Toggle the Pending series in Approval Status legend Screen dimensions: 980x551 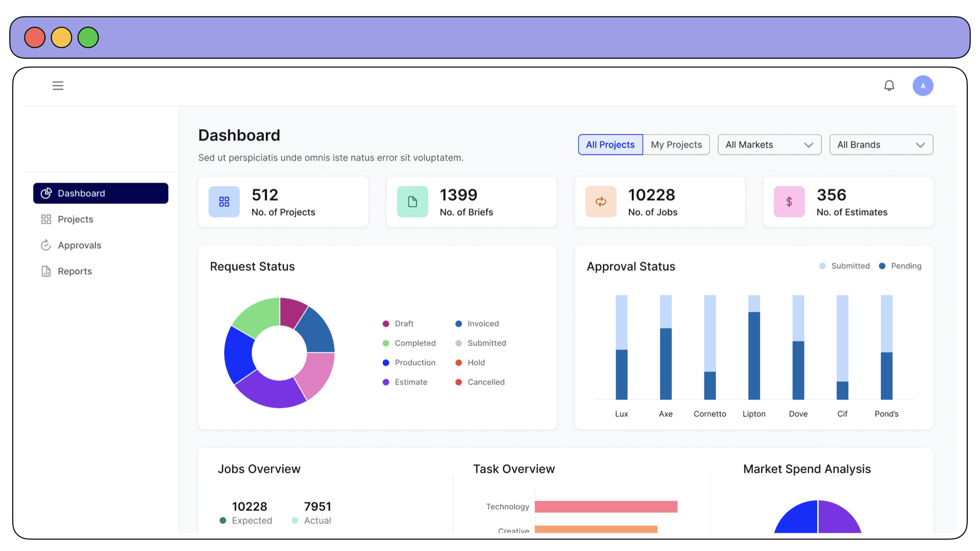click(900, 266)
